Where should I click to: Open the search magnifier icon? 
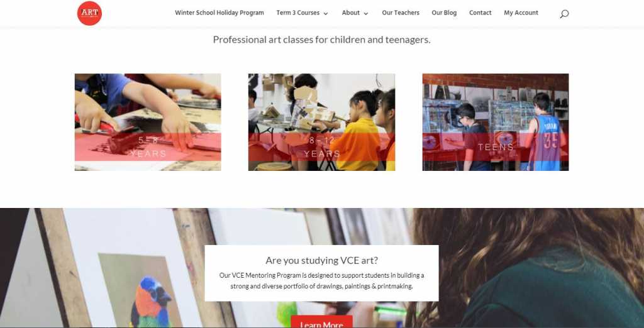[564, 14]
